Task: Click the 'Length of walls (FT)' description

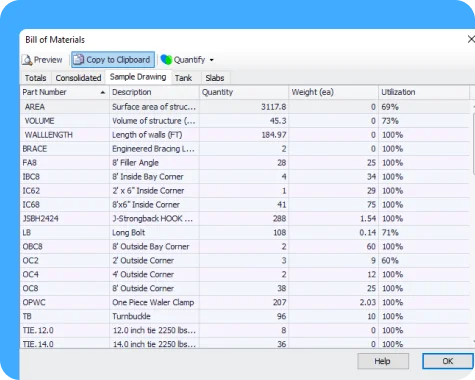Action: 147,135
